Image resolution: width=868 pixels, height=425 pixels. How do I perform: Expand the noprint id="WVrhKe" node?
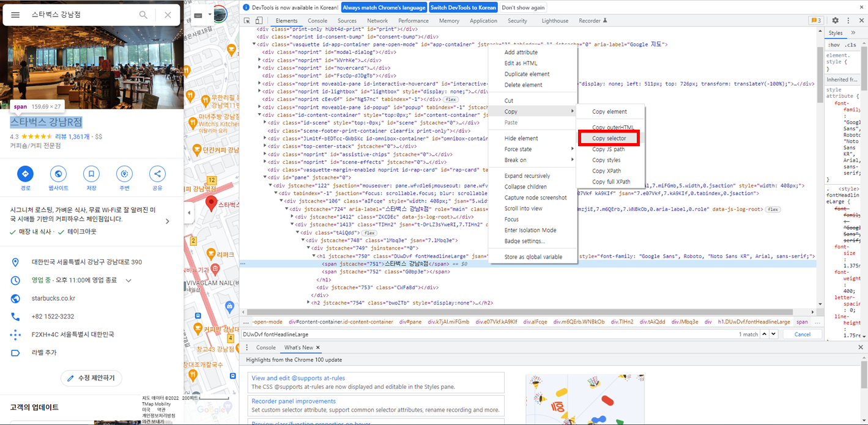pos(261,61)
